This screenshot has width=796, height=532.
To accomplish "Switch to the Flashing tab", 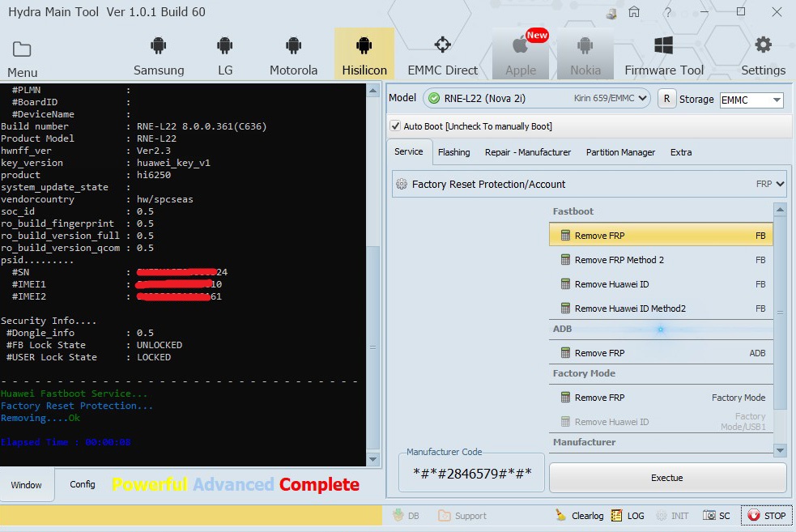I will coord(453,152).
